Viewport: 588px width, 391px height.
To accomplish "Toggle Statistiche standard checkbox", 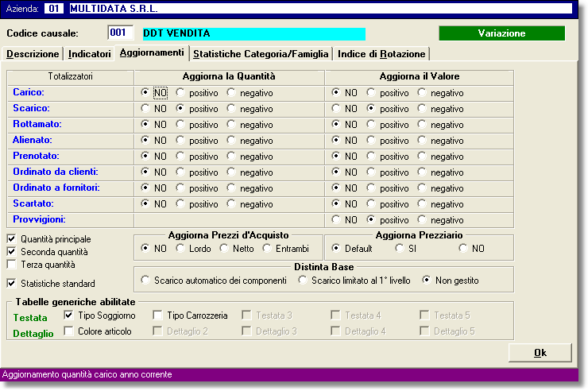I will pyautogui.click(x=12, y=284).
